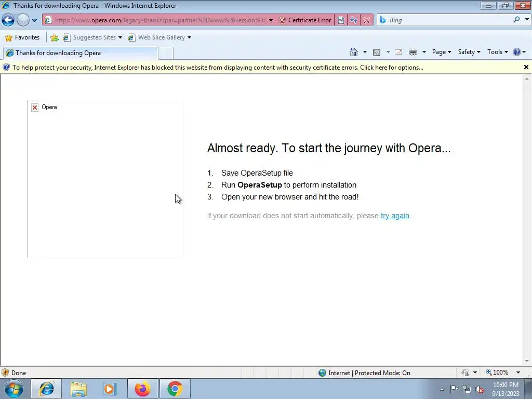Click Open your new browser instruction line
The width and height of the screenshot is (532, 399).
[290, 197]
